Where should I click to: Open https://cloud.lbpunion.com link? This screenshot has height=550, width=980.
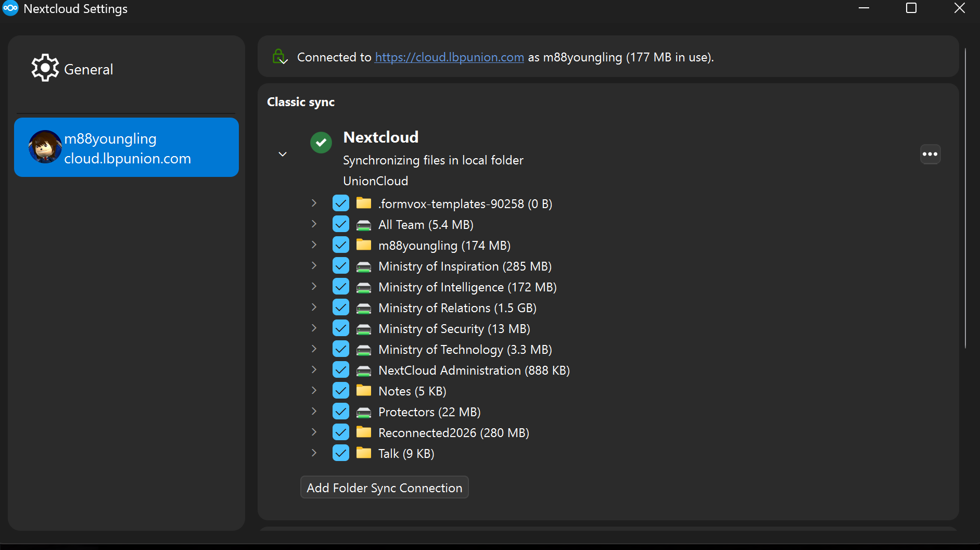[449, 57]
